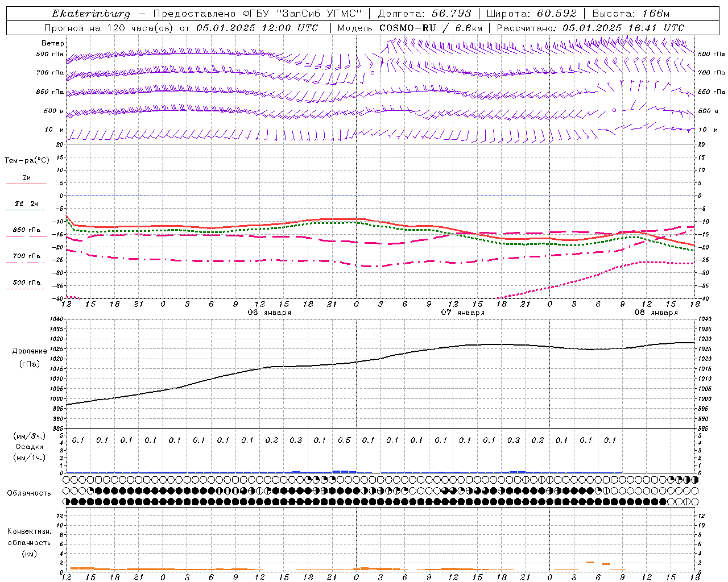The width and height of the screenshot is (728, 582).
Task: Click the Облачность row label
Action: tap(29, 493)
